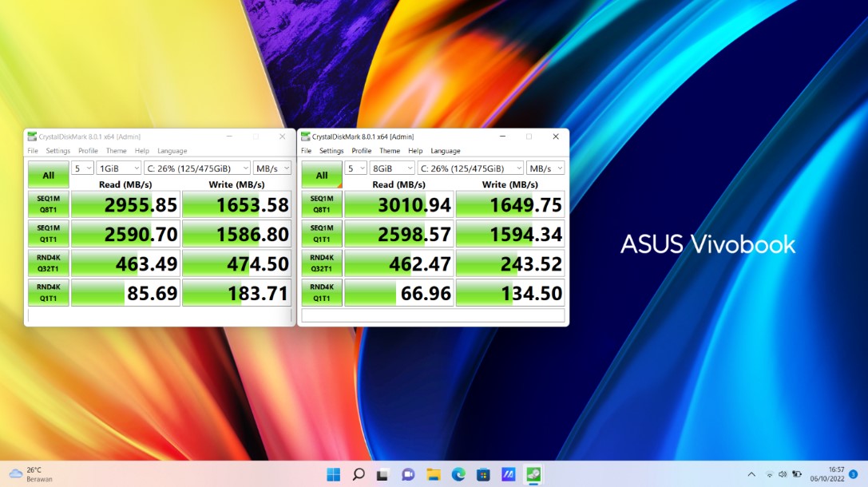
Task: Open Task View on the taskbar
Action: 382,474
